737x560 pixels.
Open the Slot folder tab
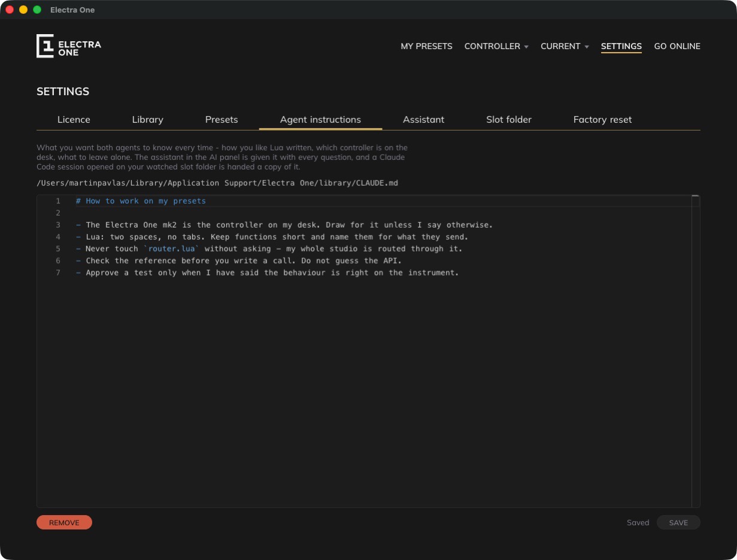point(509,119)
